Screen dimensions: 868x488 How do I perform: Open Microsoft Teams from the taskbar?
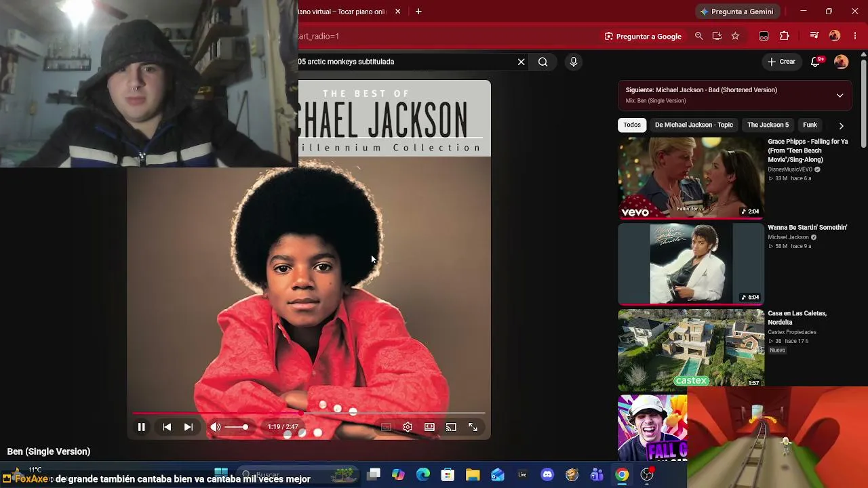click(597, 474)
